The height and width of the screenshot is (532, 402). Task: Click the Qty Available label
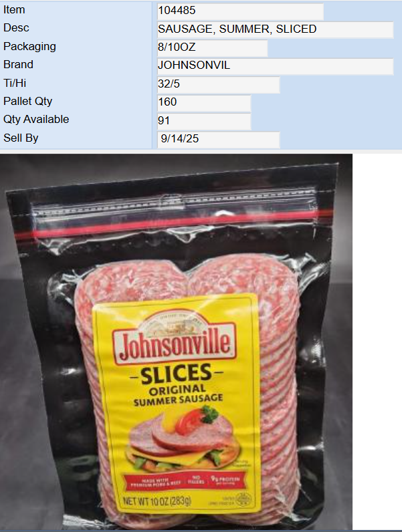(x=36, y=120)
